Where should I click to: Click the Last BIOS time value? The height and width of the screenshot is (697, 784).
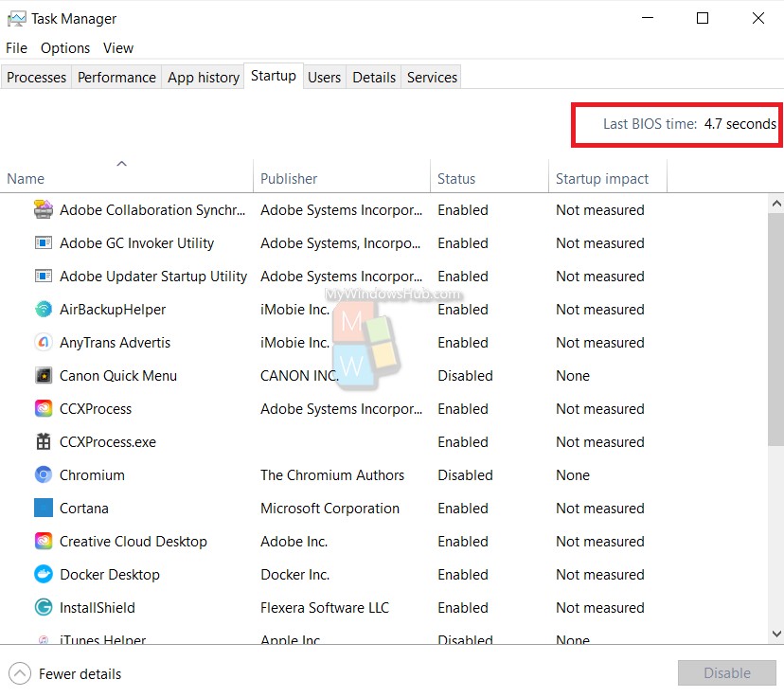[740, 123]
